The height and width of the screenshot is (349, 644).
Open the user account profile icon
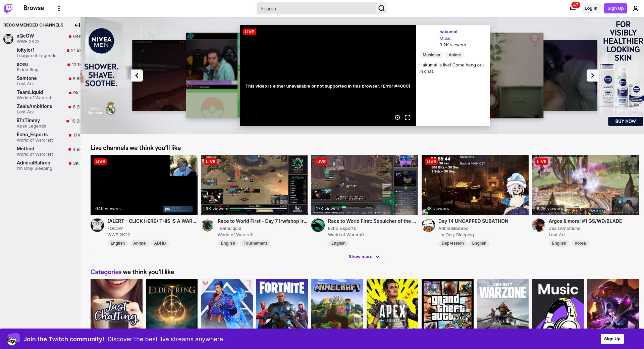click(x=635, y=8)
